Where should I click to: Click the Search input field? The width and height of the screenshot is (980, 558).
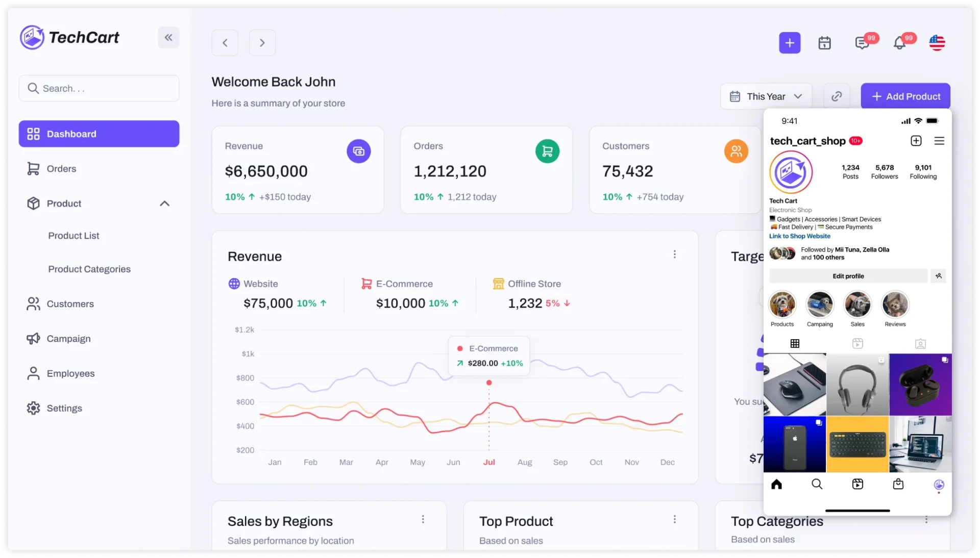tap(99, 88)
